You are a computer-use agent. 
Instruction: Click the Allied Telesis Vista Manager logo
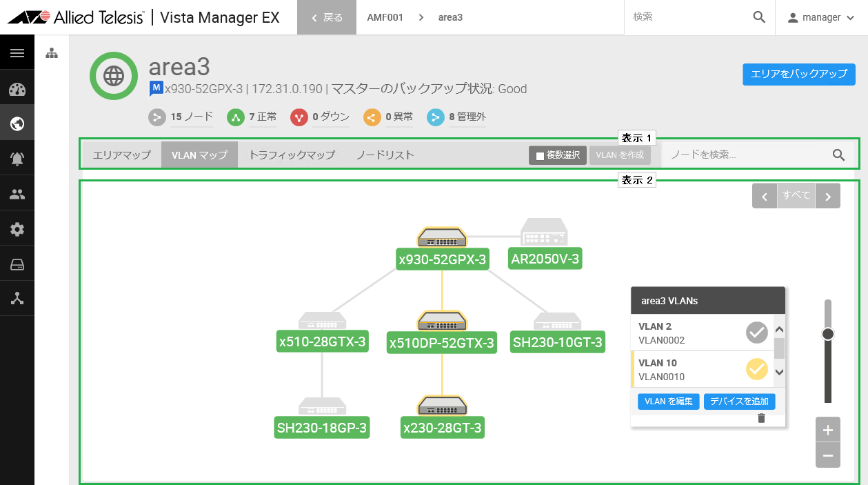click(x=143, y=17)
